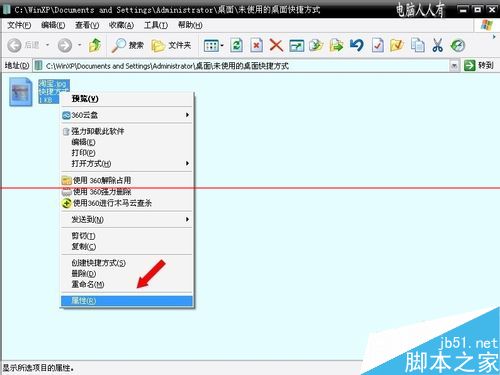Screen dimensions: 500x375
Task: Choose 编辑(E) in context menu
Action: (x=127, y=142)
